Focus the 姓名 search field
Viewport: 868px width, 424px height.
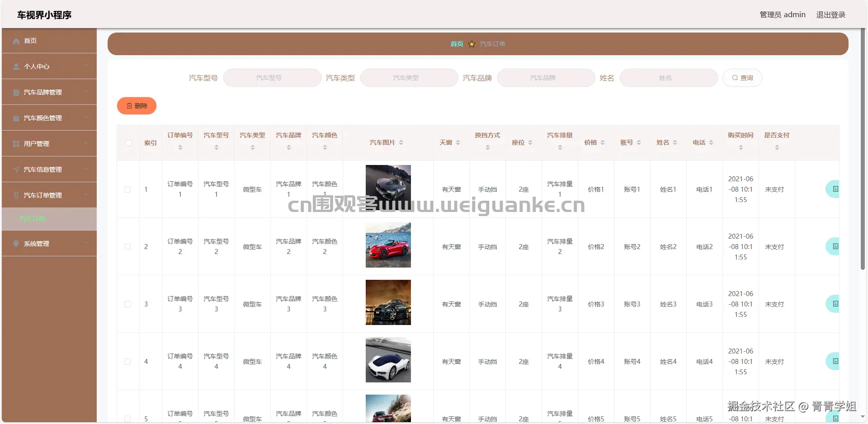pyautogui.click(x=669, y=78)
